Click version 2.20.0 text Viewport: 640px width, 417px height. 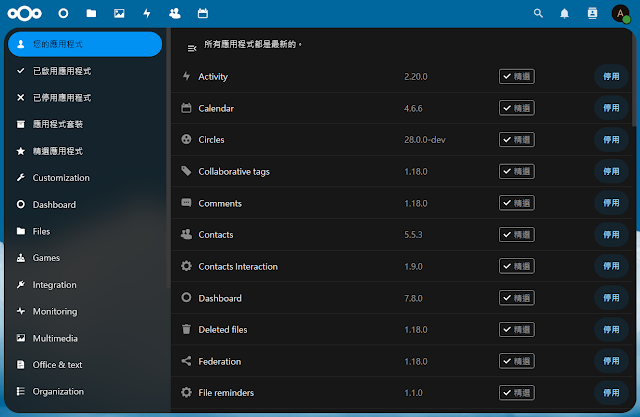point(416,76)
